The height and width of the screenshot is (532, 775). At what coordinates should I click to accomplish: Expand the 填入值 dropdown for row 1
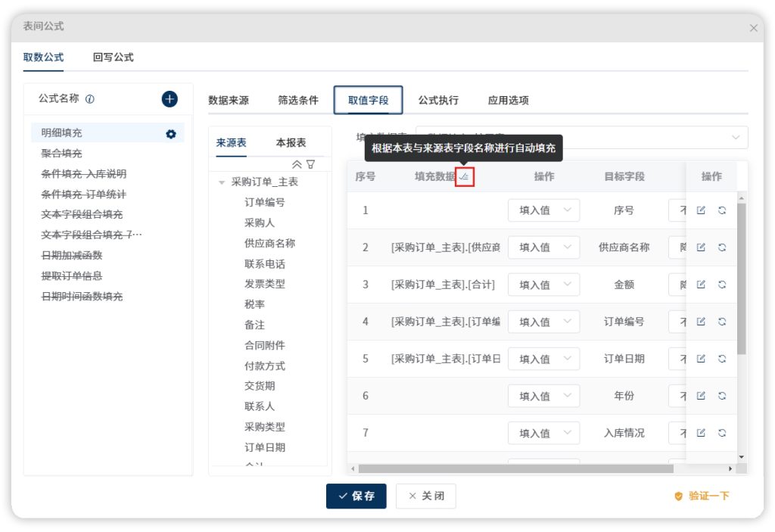543,210
